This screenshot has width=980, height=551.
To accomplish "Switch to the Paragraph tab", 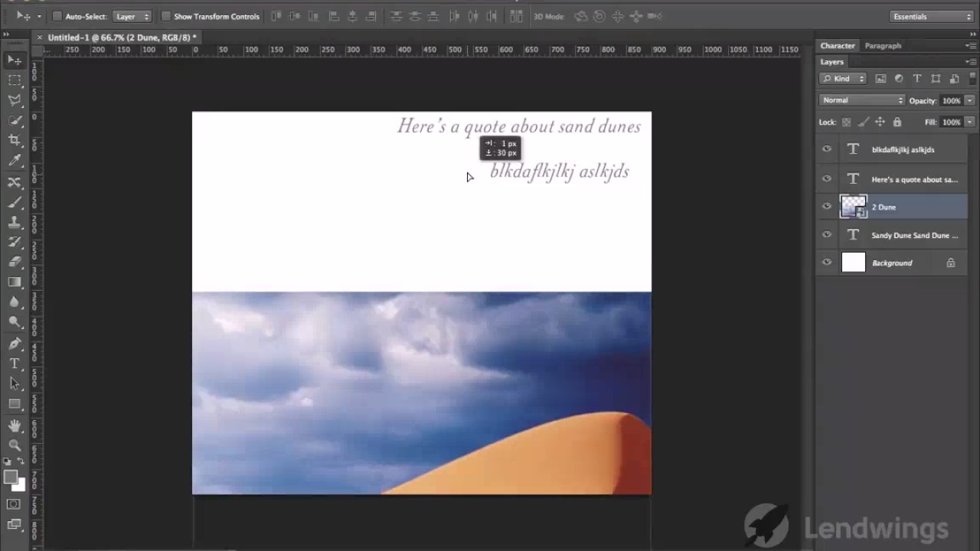I will point(883,46).
